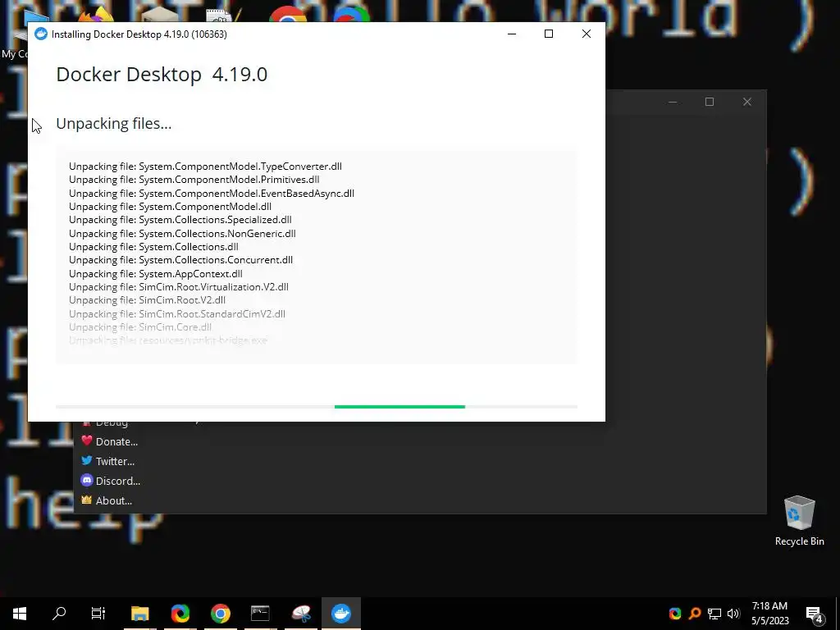Viewport: 840px width, 630px height.
Task: Launch Google Chrome from the taskbar
Action: coord(220,614)
